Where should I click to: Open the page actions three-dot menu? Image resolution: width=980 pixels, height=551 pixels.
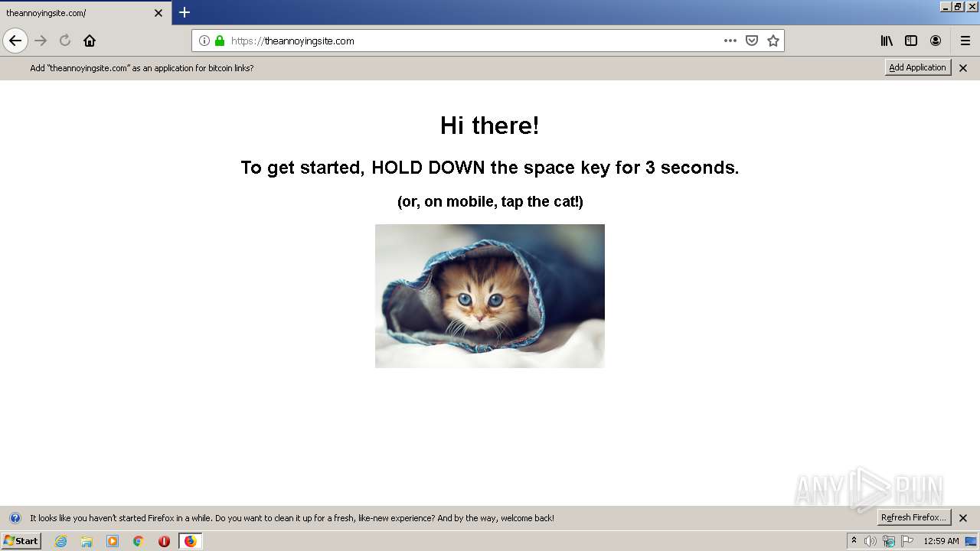pyautogui.click(x=730, y=41)
